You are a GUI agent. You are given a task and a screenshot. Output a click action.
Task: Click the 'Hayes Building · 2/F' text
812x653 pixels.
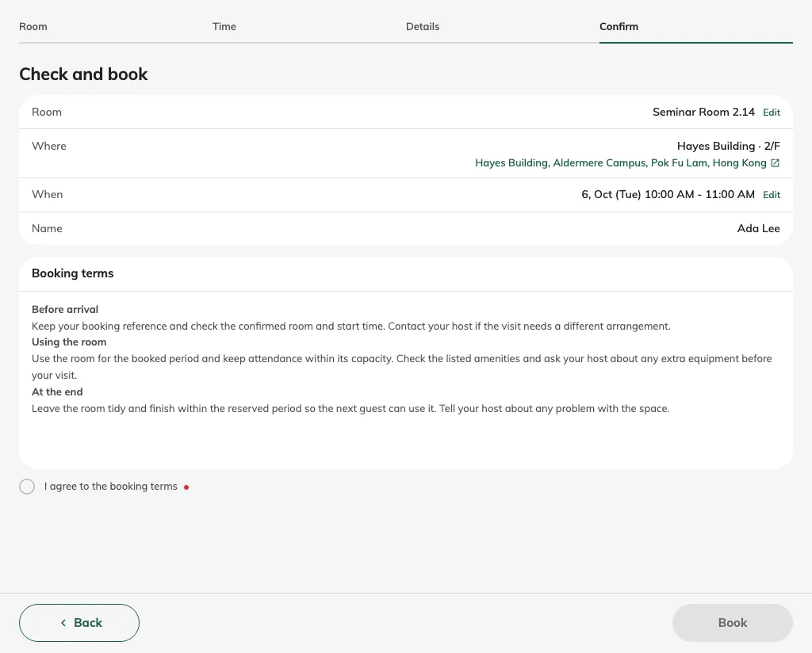click(728, 146)
